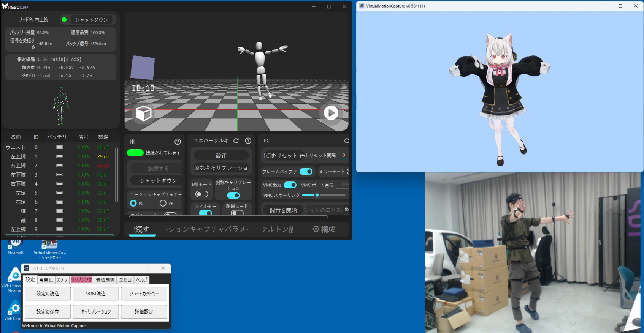Toggle フィルター switch
The image size is (644, 333).
[206, 213]
